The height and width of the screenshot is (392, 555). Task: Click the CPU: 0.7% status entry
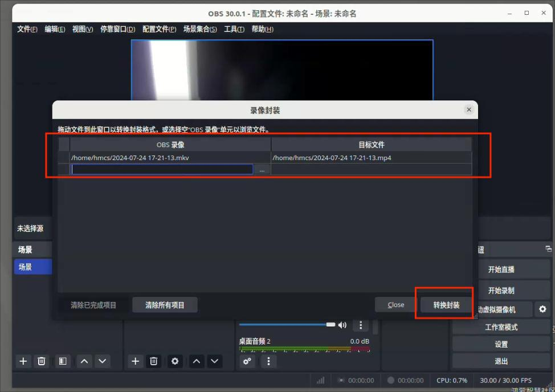(x=452, y=381)
